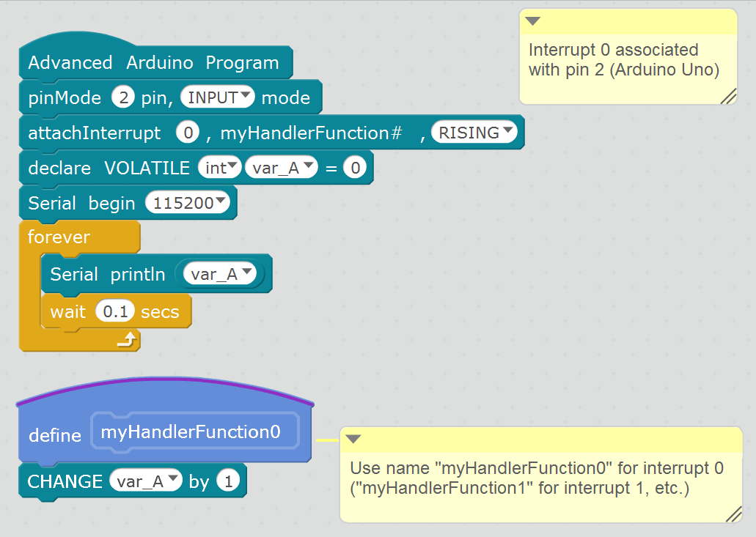Click the CHANGE by 1 value field
This screenshot has height=537, width=756.
[228, 481]
